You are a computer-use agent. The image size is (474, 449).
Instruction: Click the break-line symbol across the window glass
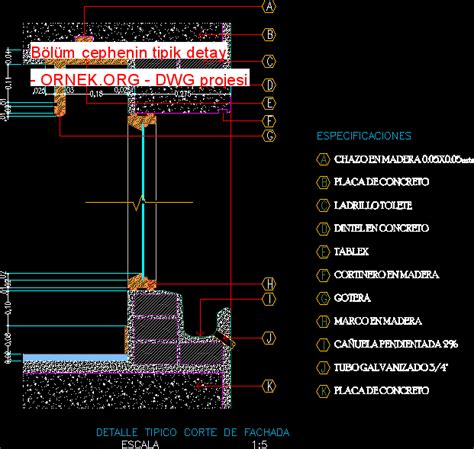coord(139,202)
